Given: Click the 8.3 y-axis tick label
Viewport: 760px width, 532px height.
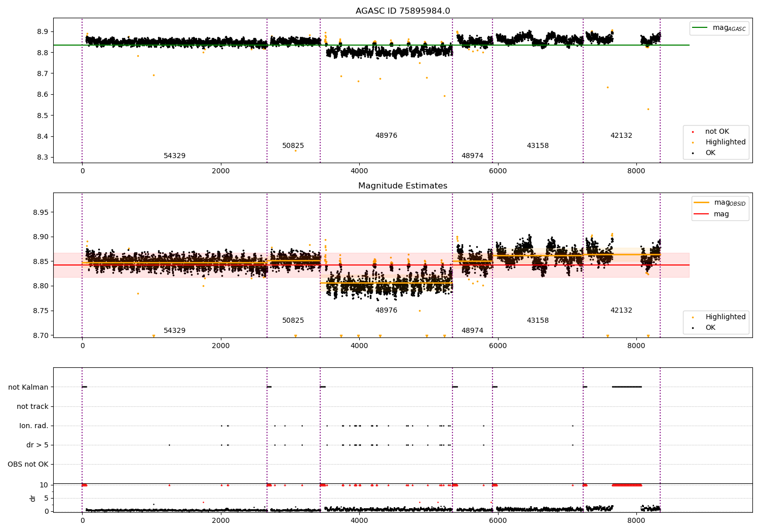Looking at the screenshot, I should click(43, 158).
